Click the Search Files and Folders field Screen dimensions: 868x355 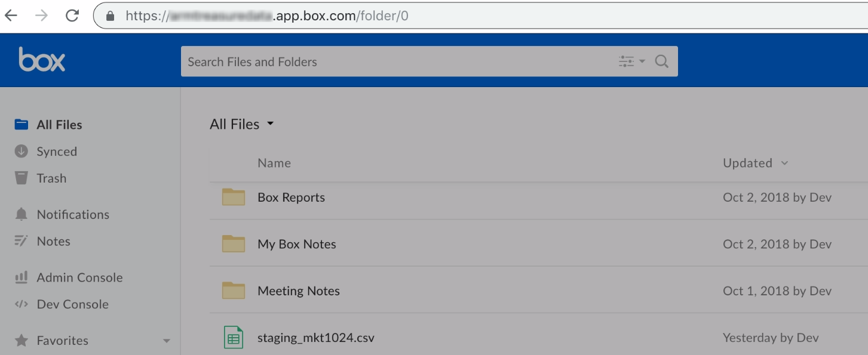coord(394,61)
